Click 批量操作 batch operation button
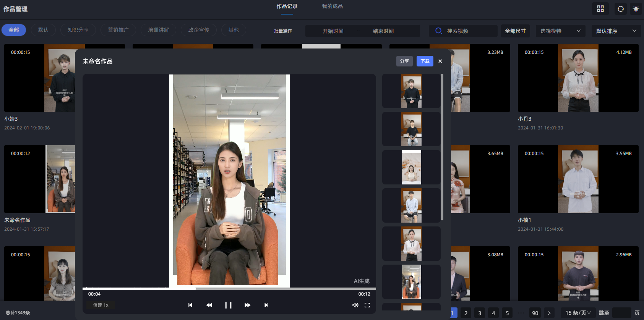644x320 pixels. click(283, 31)
